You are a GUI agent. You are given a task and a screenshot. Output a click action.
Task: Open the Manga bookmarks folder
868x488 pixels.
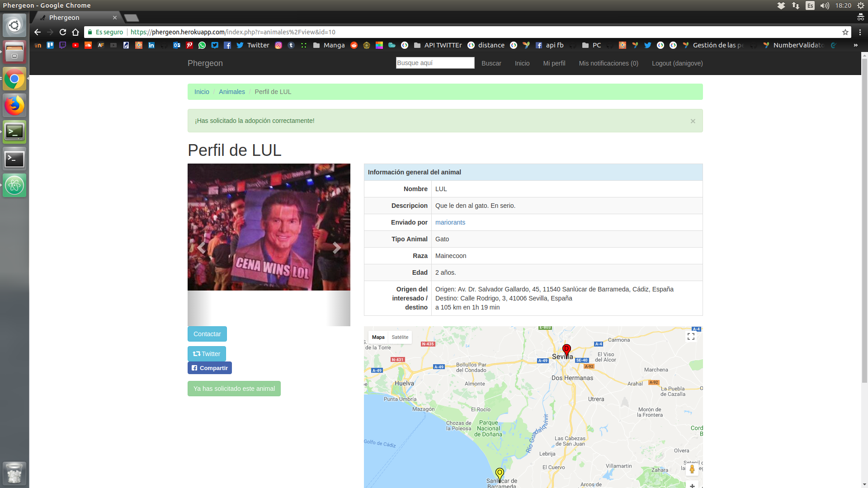(329, 45)
